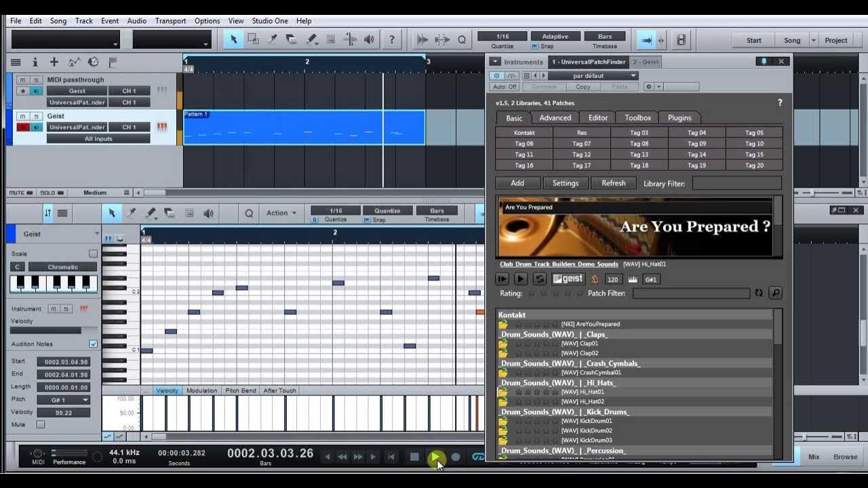Select the Listen tool in the piano editor
868x488 pixels.
point(208,213)
